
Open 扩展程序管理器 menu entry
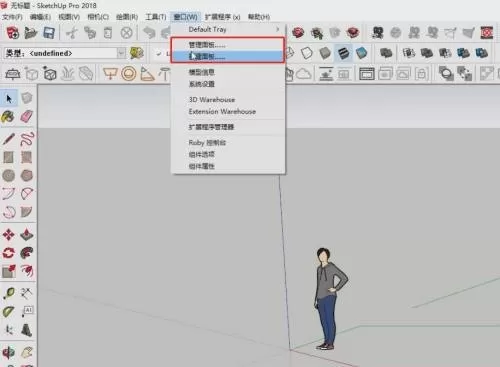coord(228,127)
